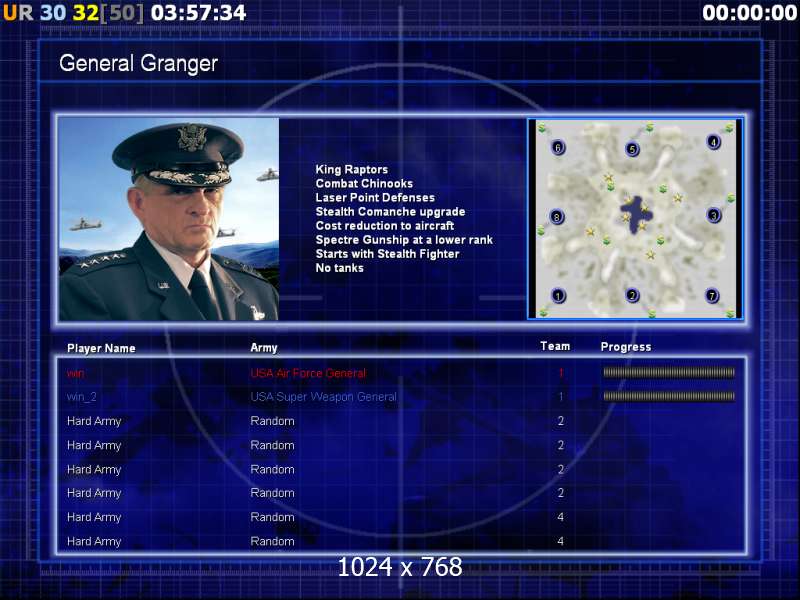Click the 'No tanks' line
The width and height of the screenshot is (800, 600).
[x=339, y=268]
